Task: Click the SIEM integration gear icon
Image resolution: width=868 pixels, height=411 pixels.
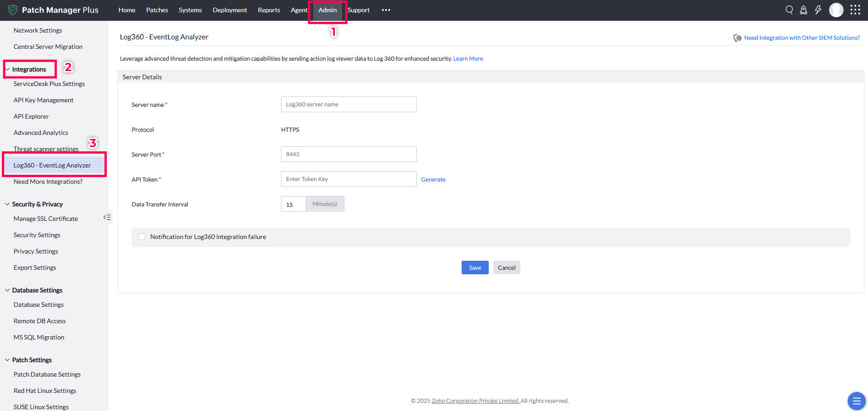Action: 737,38
